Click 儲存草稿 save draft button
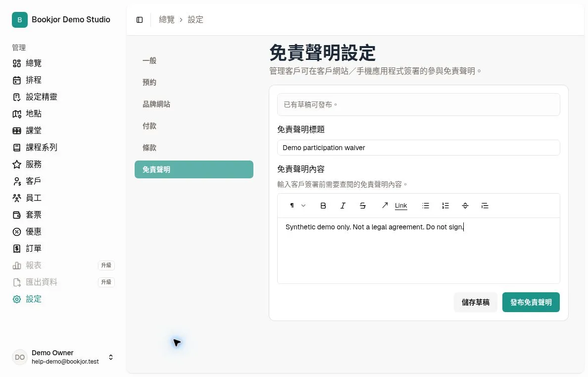 476,302
